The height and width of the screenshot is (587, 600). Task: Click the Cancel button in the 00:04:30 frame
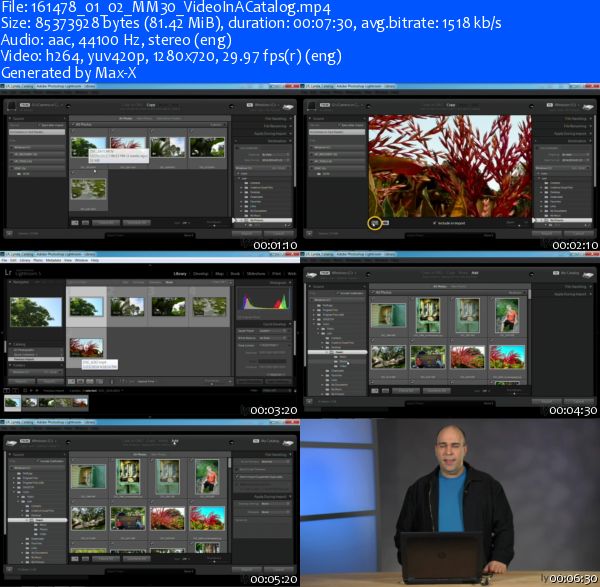tap(579, 401)
